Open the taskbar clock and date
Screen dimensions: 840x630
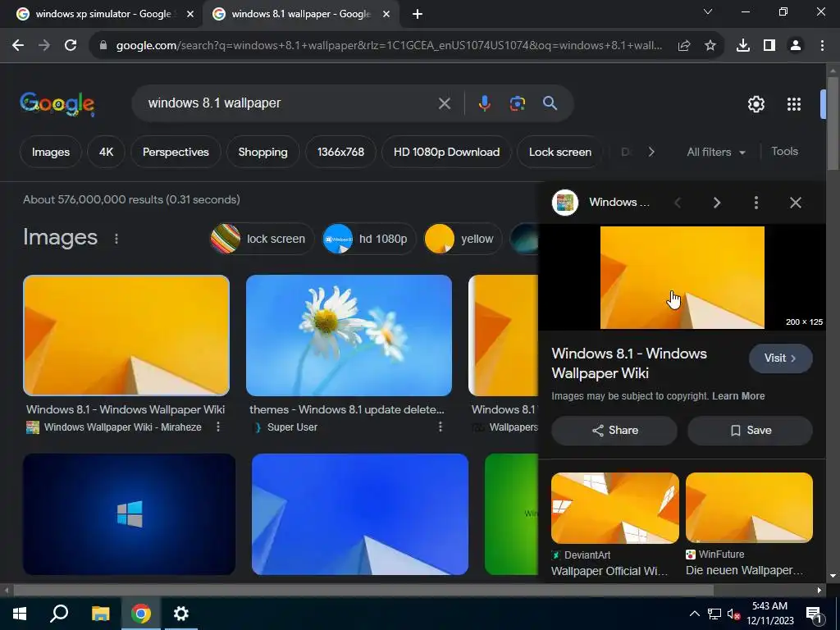click(x=769, y=614)
